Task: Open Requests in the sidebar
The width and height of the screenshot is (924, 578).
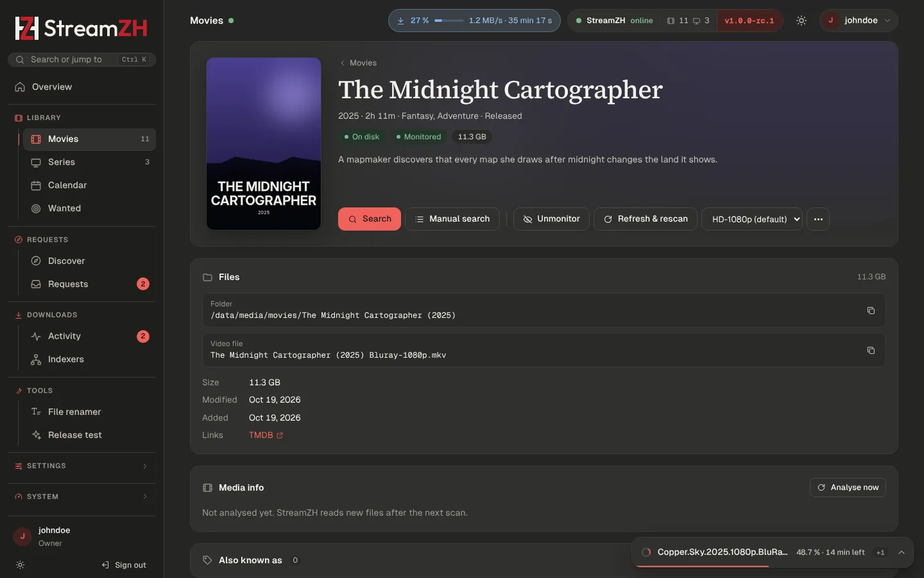Action: (x=89, y=284)
